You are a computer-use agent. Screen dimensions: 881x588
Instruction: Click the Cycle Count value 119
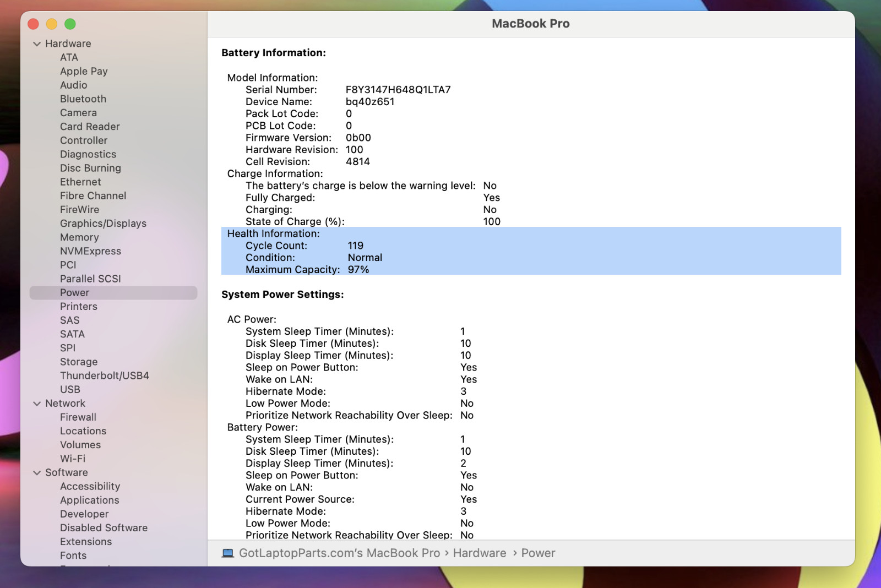[356, 246]
